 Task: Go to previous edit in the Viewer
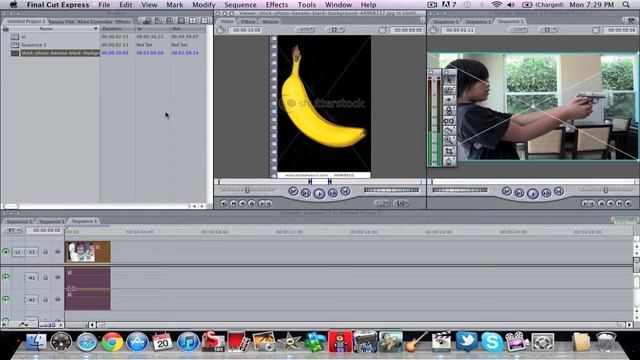293,191
